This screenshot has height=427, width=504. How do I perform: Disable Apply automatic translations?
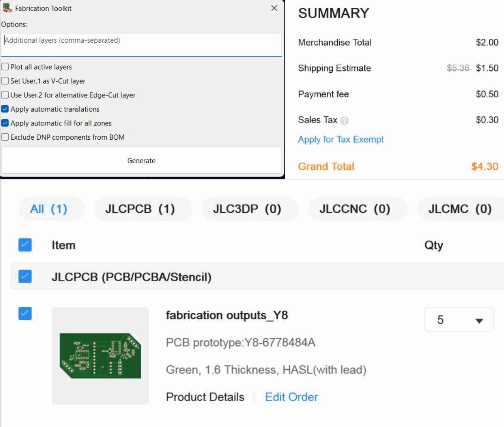point(5,109)
